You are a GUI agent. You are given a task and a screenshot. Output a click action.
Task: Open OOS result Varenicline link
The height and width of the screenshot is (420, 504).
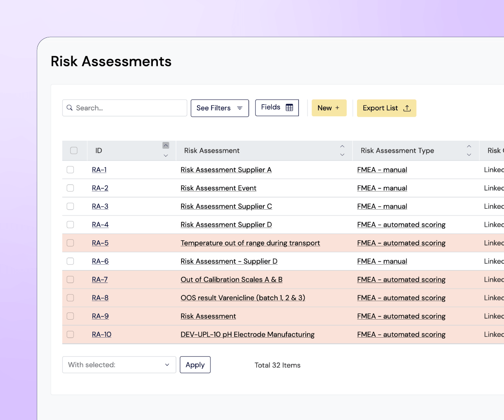[x=243, y=298]
